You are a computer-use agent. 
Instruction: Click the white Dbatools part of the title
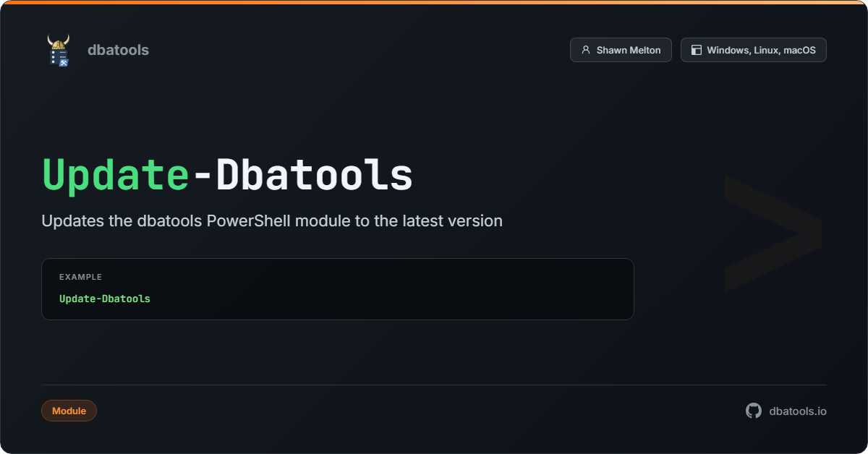315,175
